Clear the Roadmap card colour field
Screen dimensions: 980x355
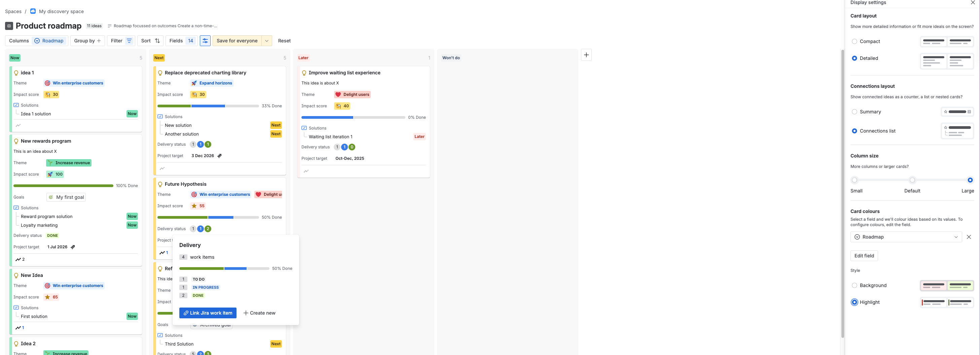[x=969, y=237]
